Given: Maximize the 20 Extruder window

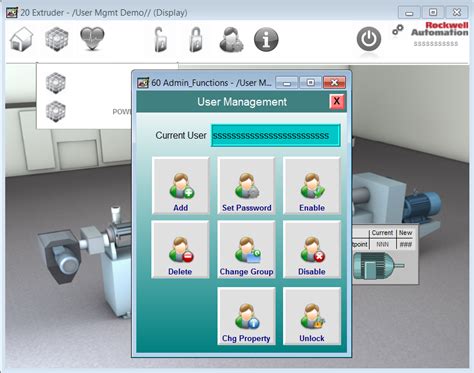Looking at the screenshot, I should [x=433, y=13].
